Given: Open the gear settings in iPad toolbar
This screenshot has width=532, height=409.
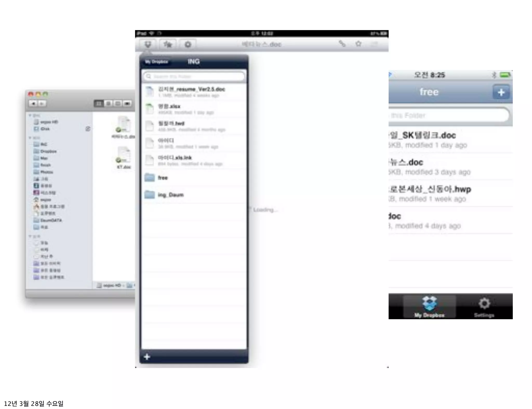Looking at the screenshot, I should pyautogui.click(x=188, y=45).
